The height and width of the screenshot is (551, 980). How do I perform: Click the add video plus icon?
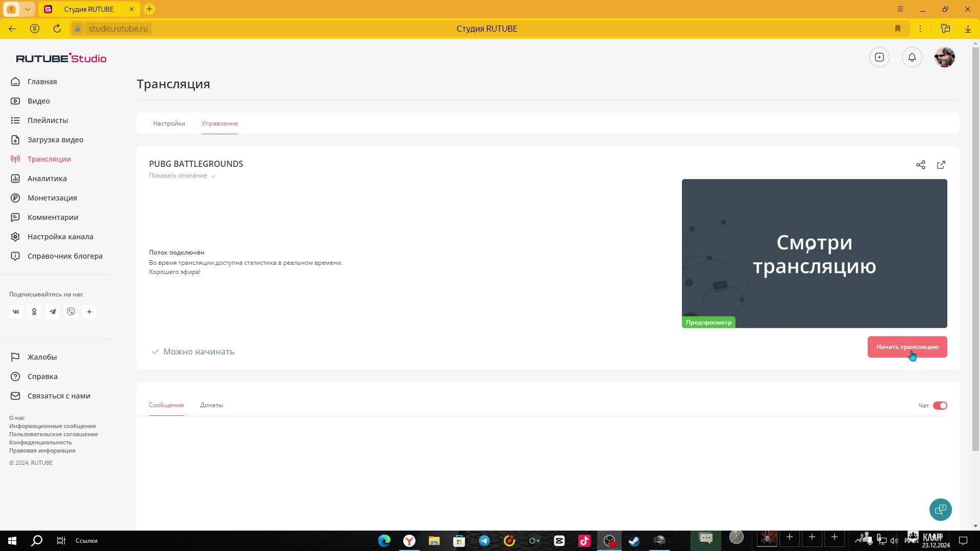(x=879, y=57)
